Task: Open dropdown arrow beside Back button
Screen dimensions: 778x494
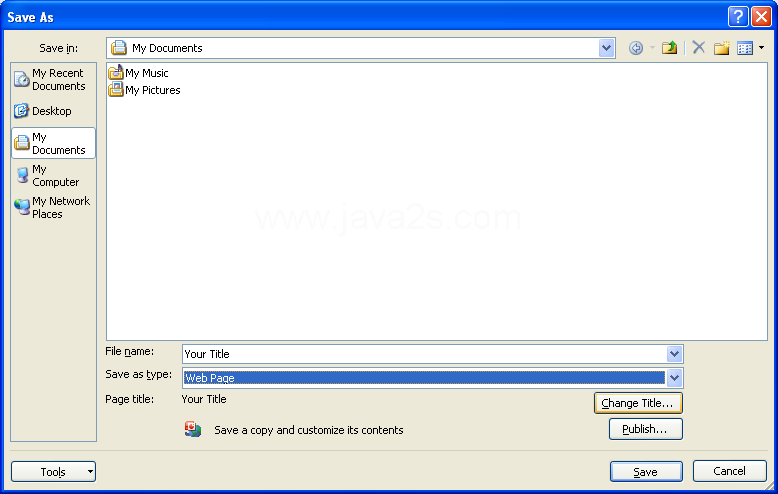Action: 652,48
